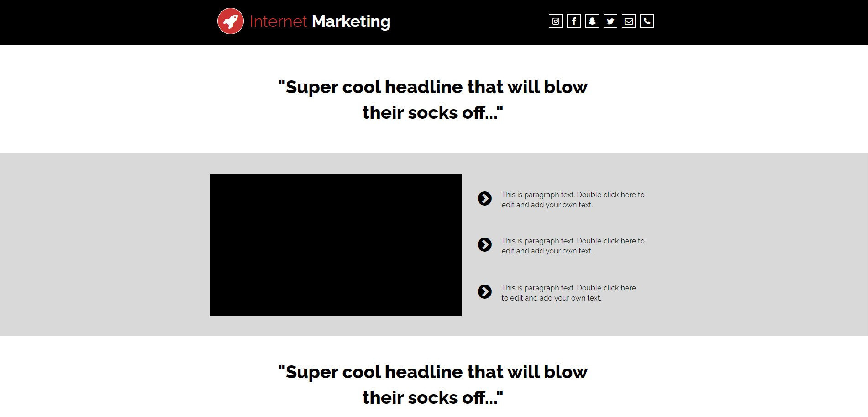Click empty black header area left of logo

[x=105, y=22]
